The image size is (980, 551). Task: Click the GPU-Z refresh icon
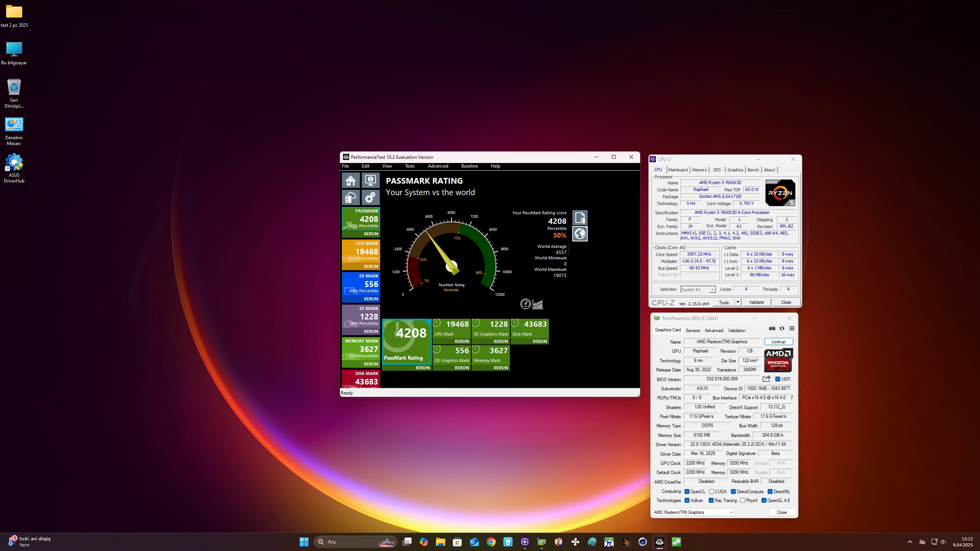pos(782,329)
